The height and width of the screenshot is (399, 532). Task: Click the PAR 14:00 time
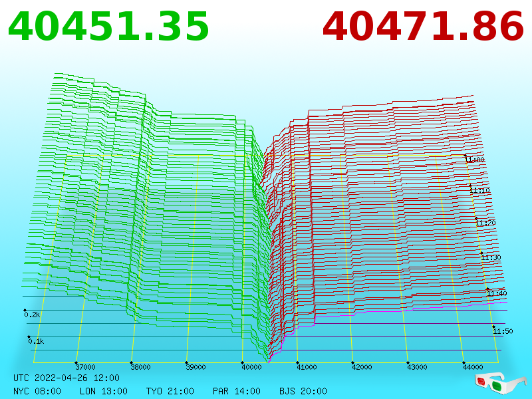coord(237,391)
